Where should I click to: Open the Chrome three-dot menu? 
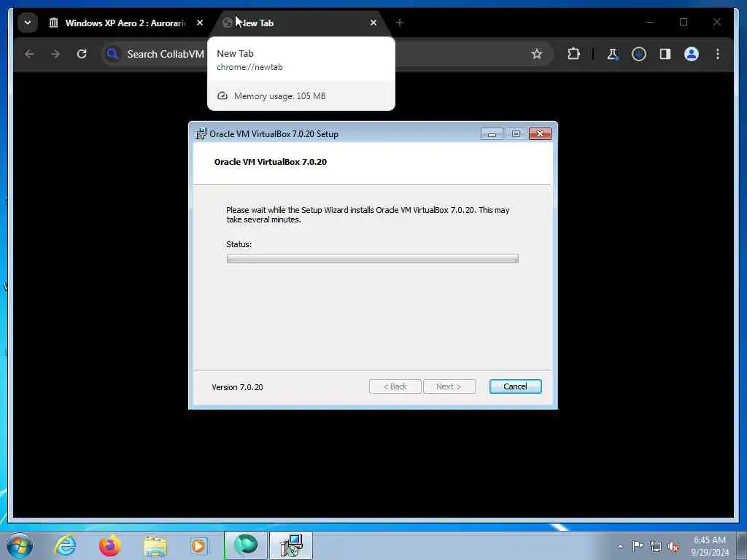click(x=718, y=54)
